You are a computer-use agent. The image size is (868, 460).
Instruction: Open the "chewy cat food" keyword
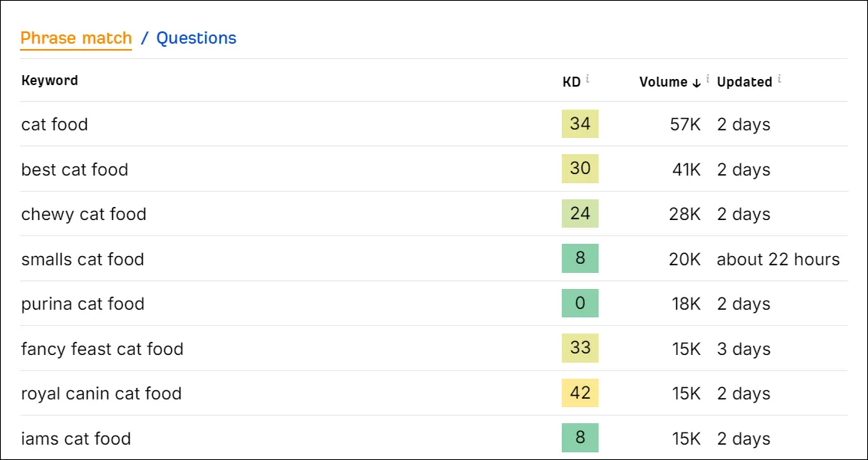[84, 214]
